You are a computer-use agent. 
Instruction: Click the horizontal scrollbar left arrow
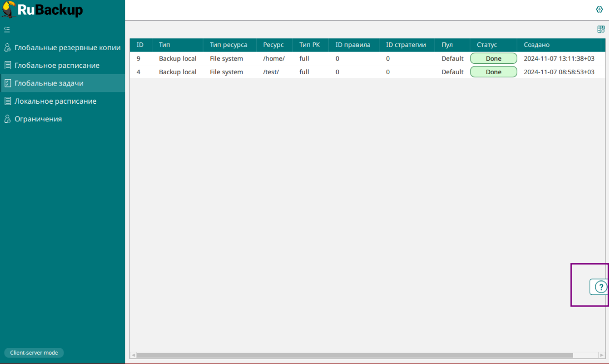coord(133,355)
